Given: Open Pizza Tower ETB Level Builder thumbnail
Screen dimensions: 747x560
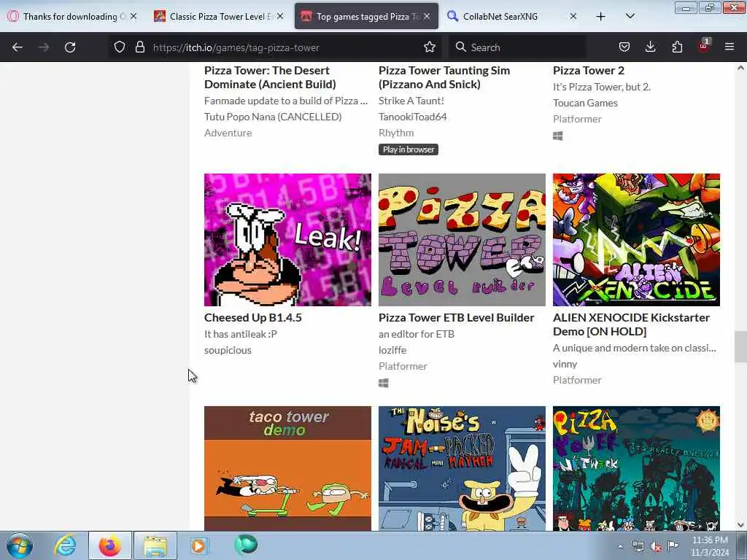Looking at the screenshot, I should (x=462, y=239).
